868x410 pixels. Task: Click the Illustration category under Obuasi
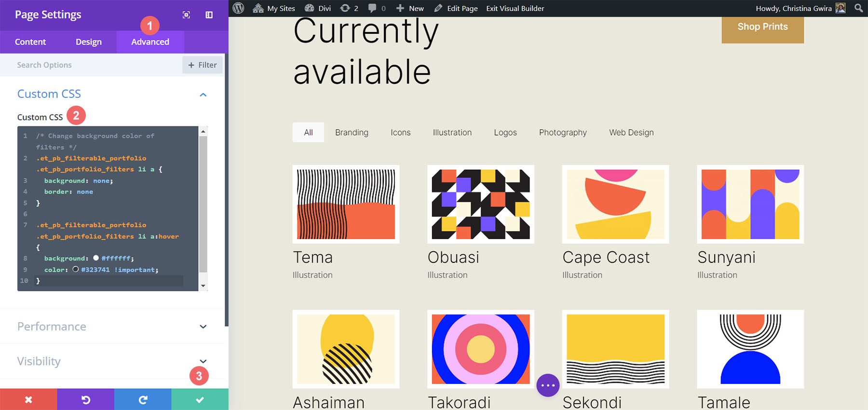click(x=448, y=275)
